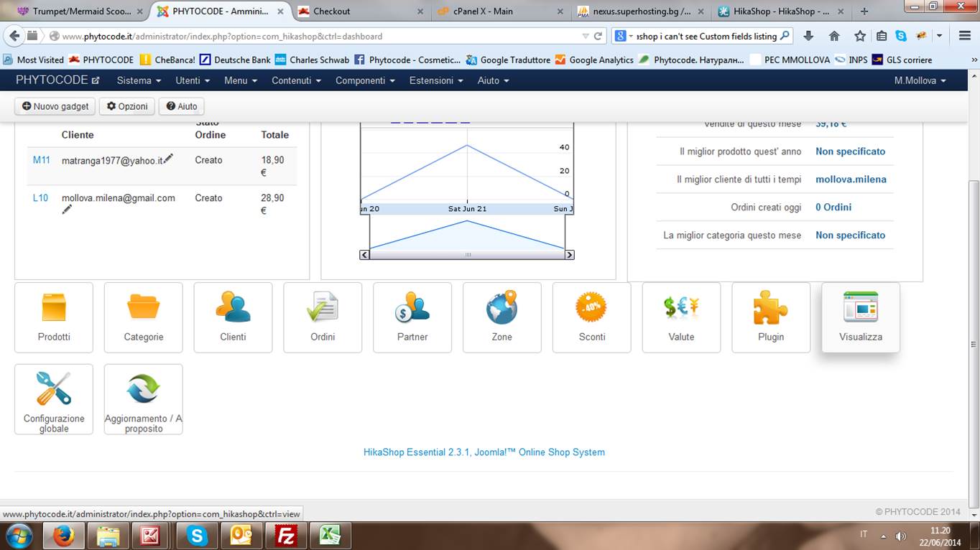This screenshot has width=980, height=550.
Task: Expand the Contenuti menu
Action: [x=296, y=80]
